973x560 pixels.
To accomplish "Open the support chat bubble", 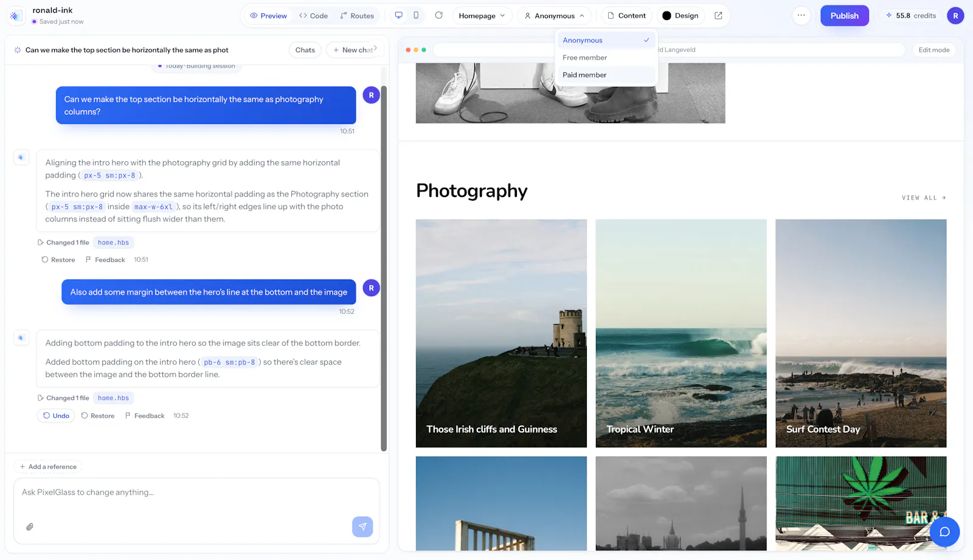I will 944,531.
